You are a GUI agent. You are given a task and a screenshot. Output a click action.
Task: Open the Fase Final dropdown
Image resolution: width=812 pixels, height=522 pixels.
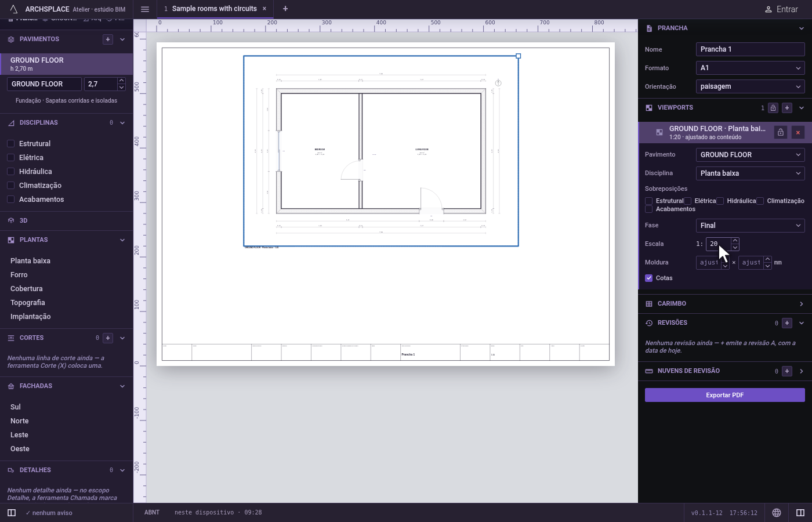click(750, 226)
